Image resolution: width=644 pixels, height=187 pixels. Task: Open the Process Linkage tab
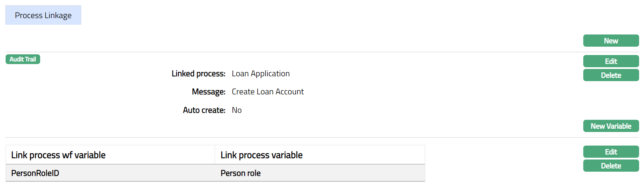[x=43, y=15]
